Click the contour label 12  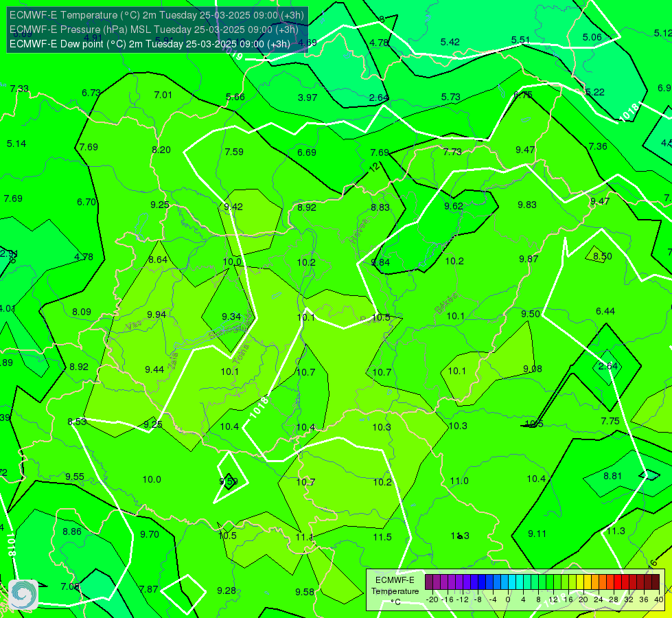(374, 168)
